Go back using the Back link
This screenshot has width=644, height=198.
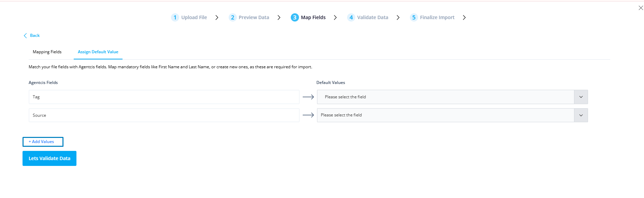35,36
